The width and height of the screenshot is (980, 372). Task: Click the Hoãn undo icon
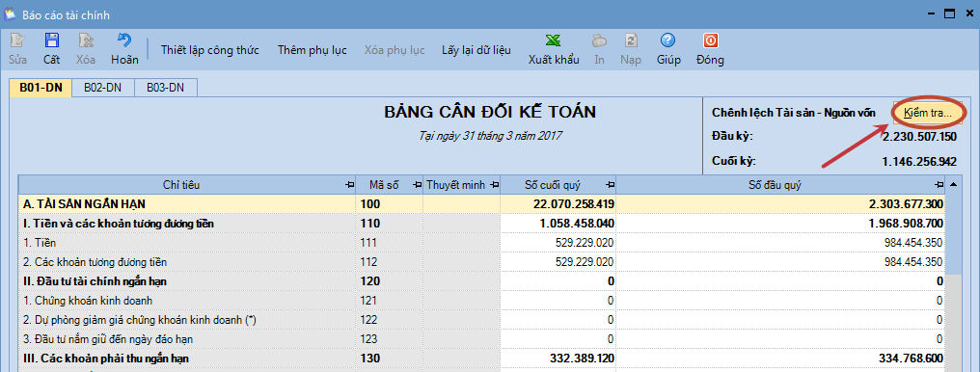(x=124, y=41)
